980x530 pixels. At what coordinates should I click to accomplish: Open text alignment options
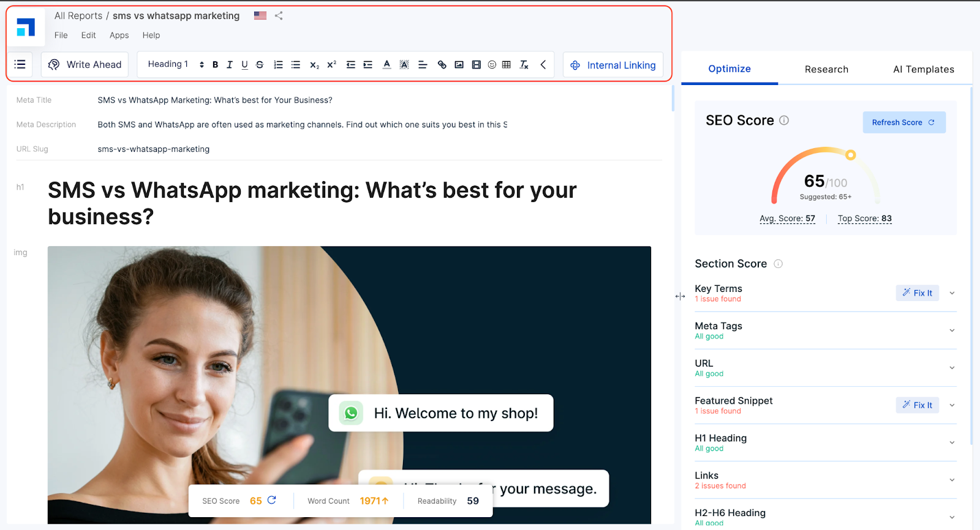pyautogui.click(x=423, y=65)
